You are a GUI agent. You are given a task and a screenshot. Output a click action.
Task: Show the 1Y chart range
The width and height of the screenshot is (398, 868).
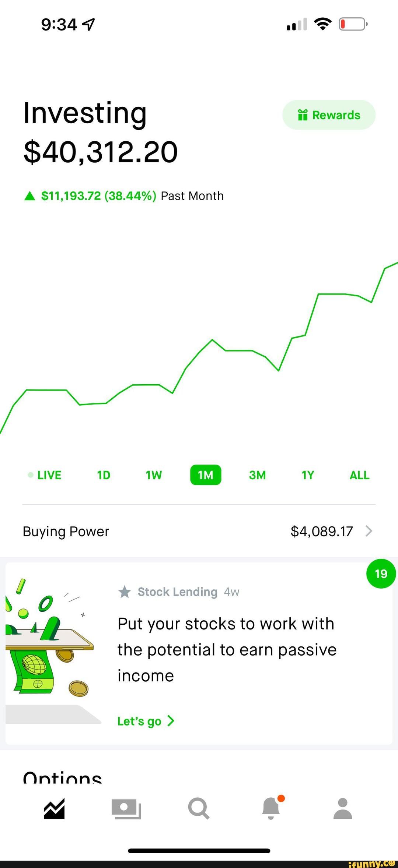[308, 475]
